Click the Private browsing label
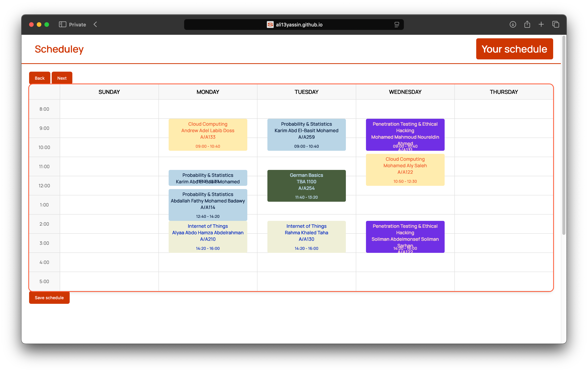The height and width of the screenshot is (372, 588). click(77, 25)
